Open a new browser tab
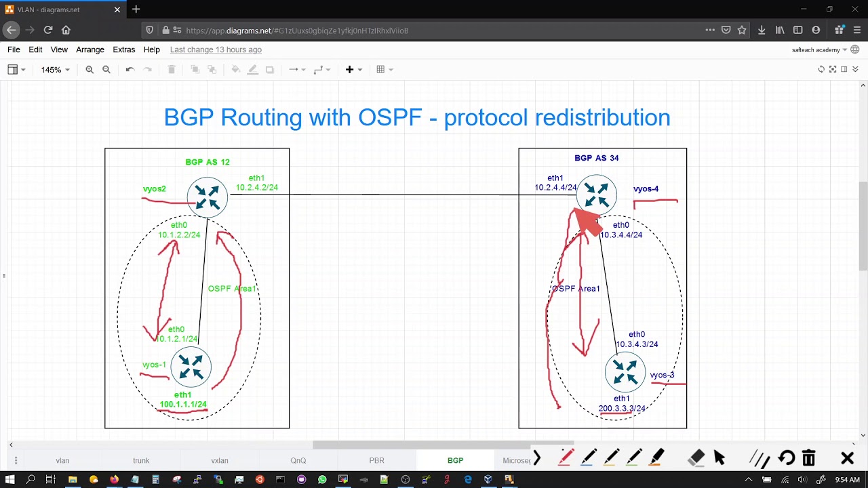The width and height of the screenshot is (868, 488). tap(136, 9)
